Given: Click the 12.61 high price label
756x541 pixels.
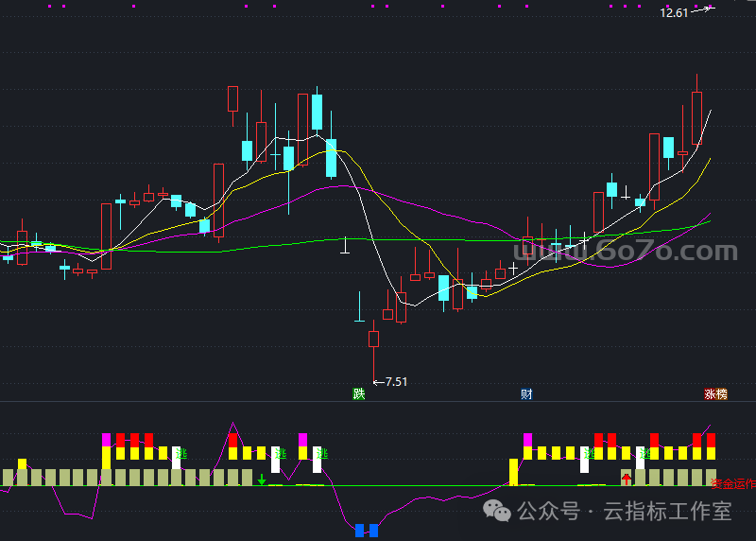Looking at the screenshot, I should click(674, 12).
